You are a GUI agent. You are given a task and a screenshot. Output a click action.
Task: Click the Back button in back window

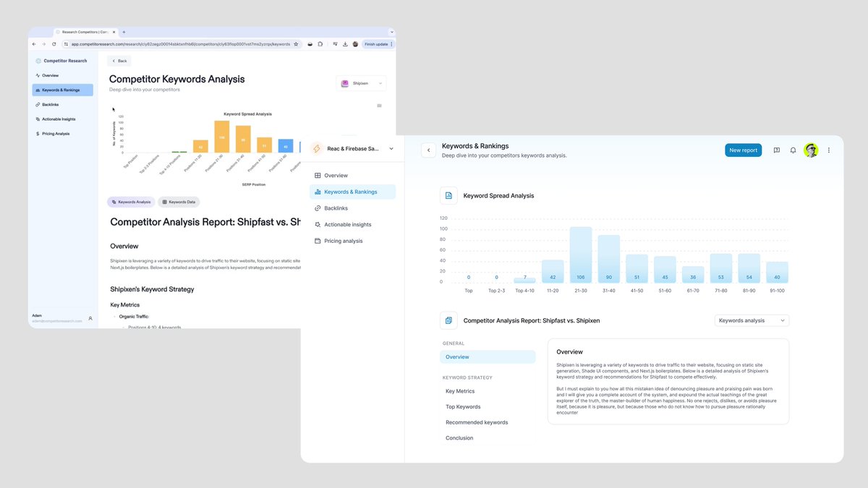(x=119, y=61)
